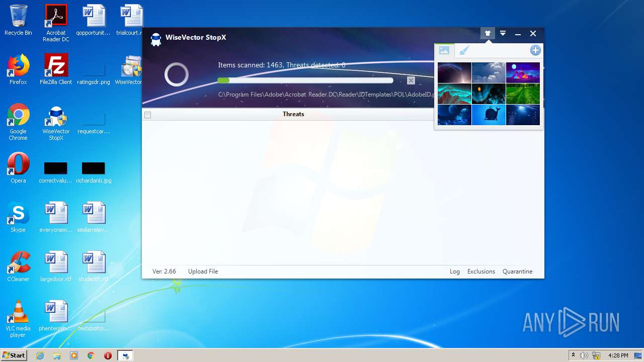Viewport: 644px width, 362px height.
Task: Select the Opera desktop shortcut
Action: pos(18,168)
